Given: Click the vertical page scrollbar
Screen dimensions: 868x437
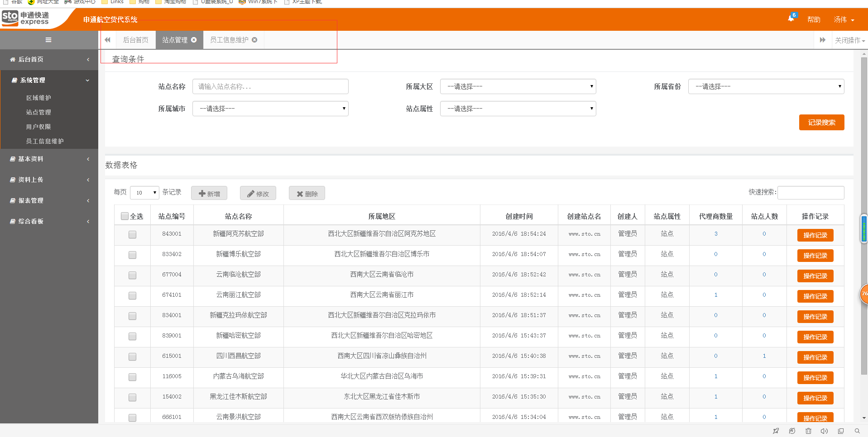Looking at the screenshot, I should pos(864,216).
